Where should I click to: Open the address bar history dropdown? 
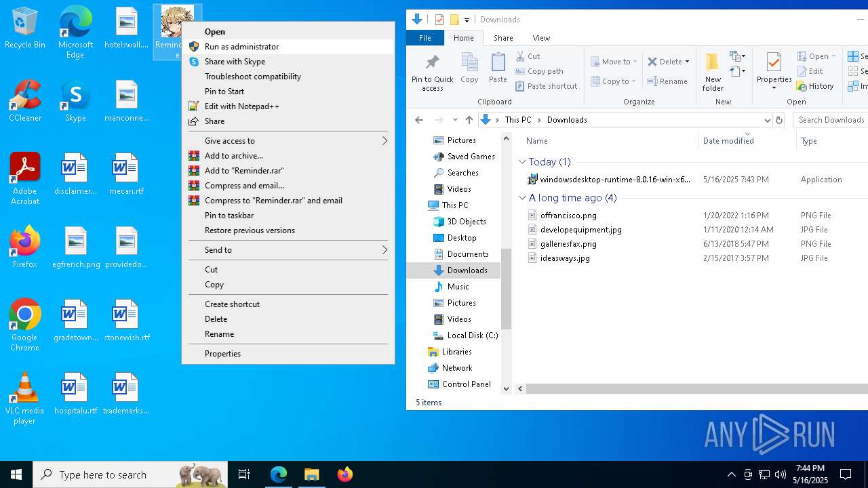point(767,120)
